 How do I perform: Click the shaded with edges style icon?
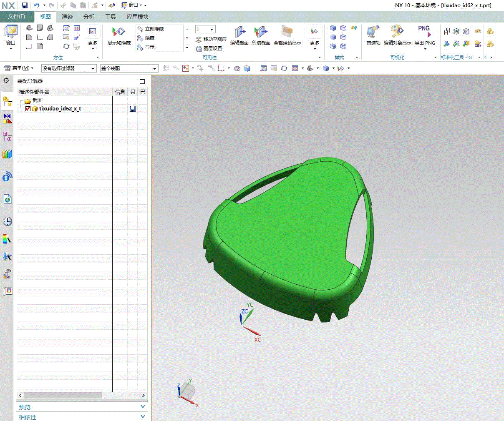333,28
